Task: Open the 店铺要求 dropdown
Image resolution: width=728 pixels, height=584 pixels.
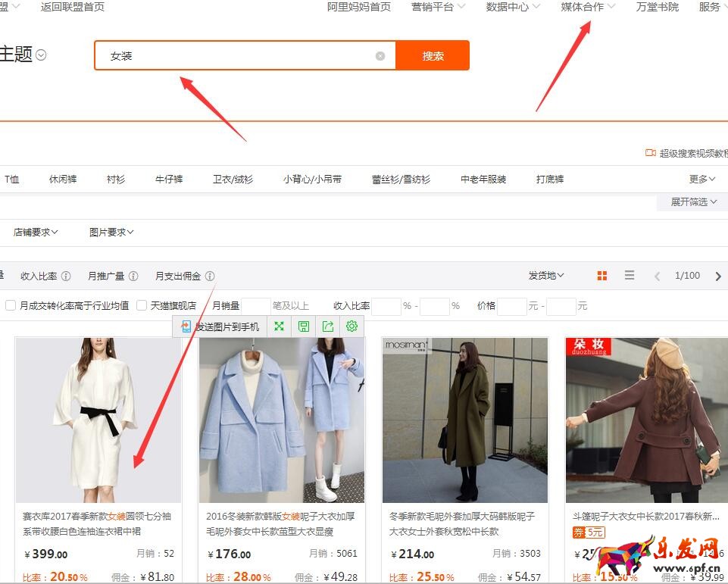Action: pyautogui.click(x=36, y=233)
